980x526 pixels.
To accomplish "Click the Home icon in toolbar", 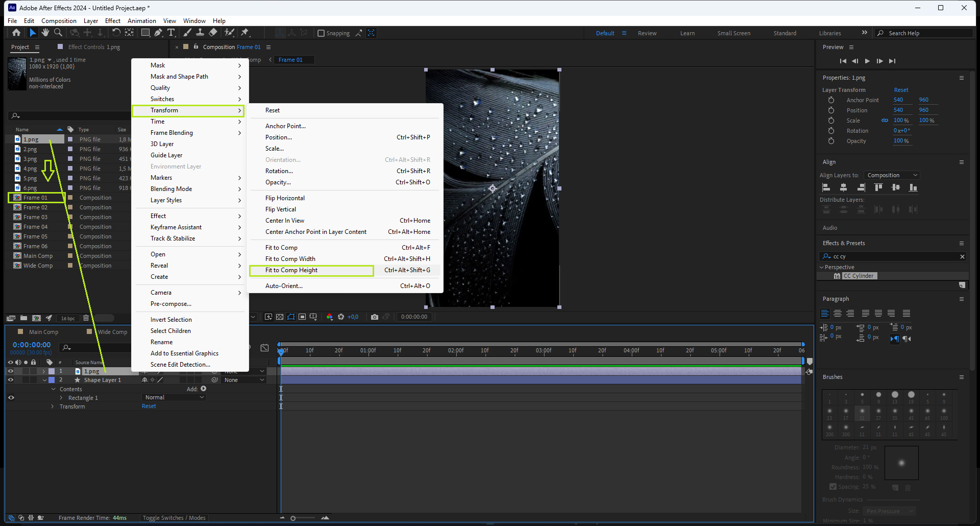I will coord(16,33).
